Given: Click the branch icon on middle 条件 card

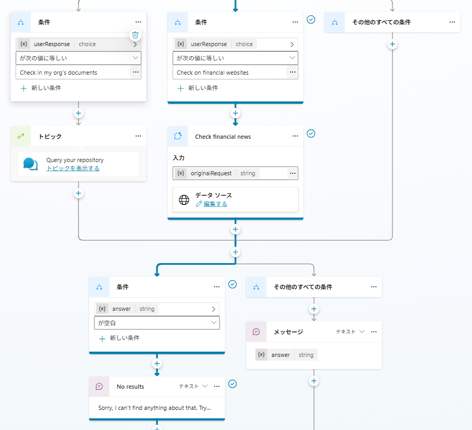Looking at the screenshot, I should tap(178, 22).
